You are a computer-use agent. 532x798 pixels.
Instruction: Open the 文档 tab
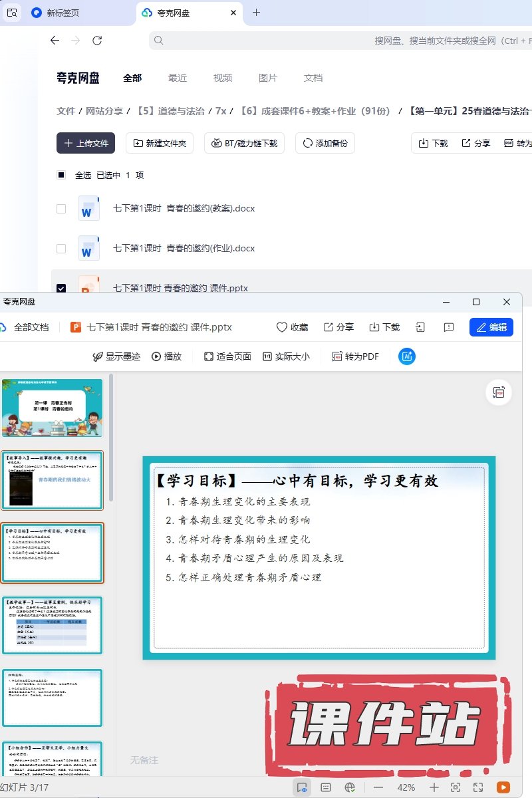[313, 78]
